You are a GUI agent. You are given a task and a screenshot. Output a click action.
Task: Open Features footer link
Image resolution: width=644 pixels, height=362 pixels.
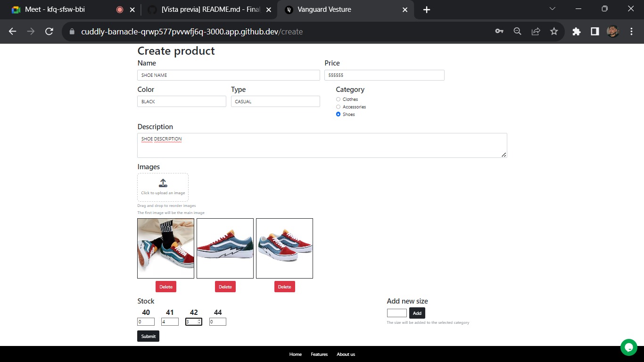tap(319, 354)
